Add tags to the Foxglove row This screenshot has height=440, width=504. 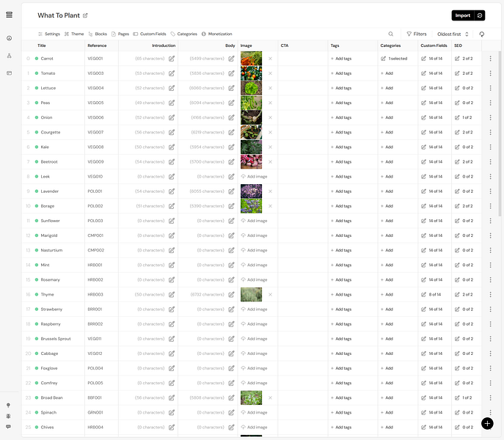[341, 368]
